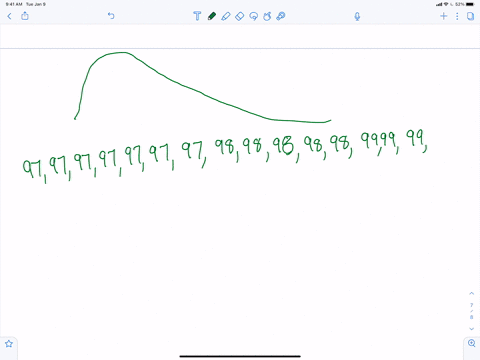The width and height of the screenshot is (480, 360).
Task: Open the tool after the shapes icon
Action: point(281,16)
